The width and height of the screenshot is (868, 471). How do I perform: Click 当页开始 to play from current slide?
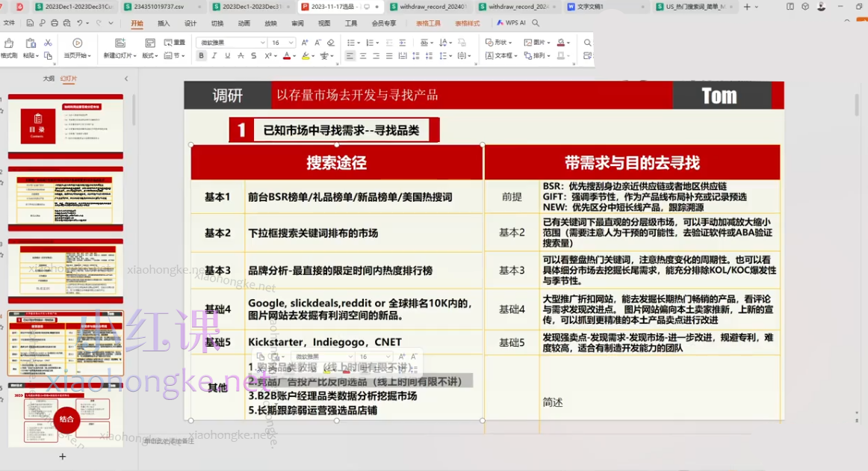pyautogui.click(x=77, y=48)
